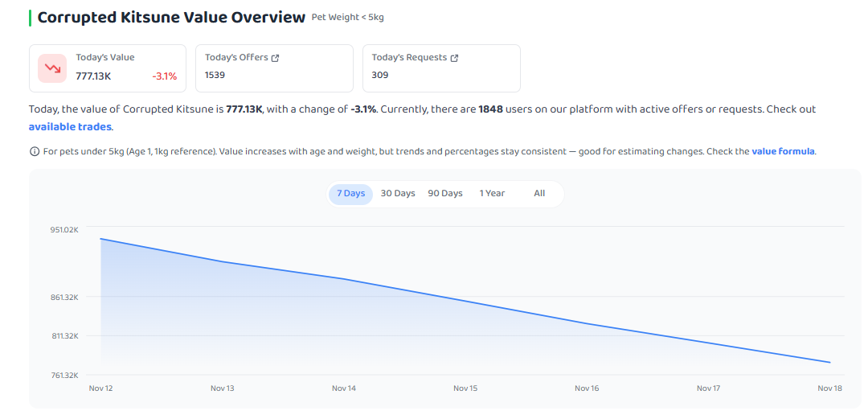Click the Nov 18 chart end point
This screenshot has height=419, width=868.
pos(829,363)
